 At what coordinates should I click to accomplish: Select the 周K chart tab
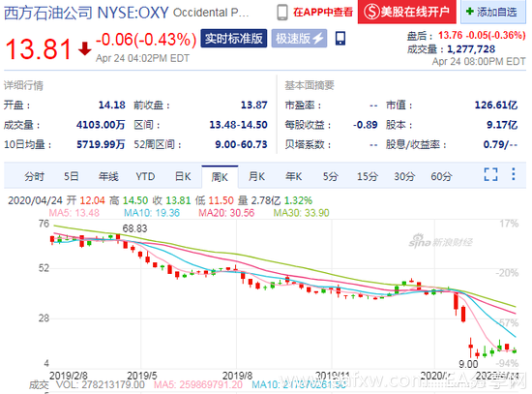(220, 177)
